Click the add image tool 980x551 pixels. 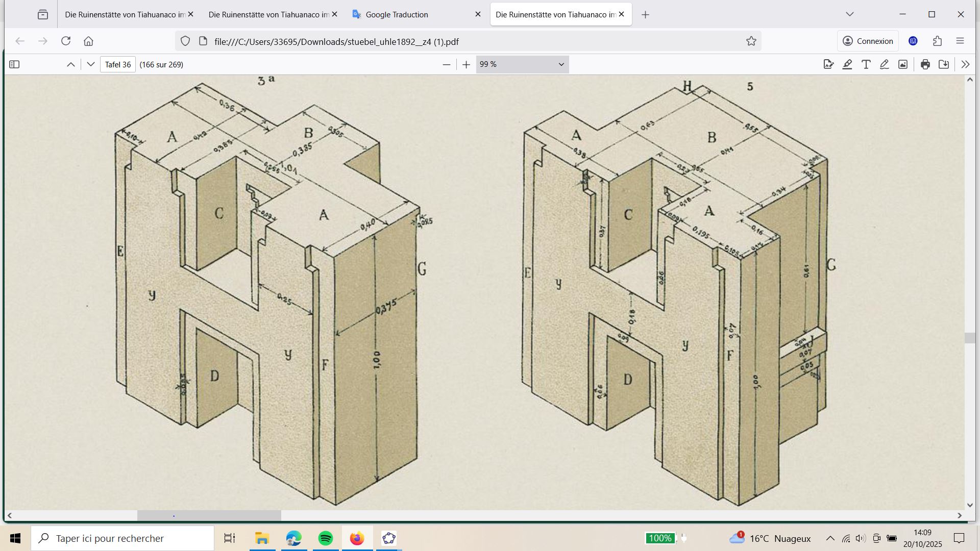coord(903,64)
